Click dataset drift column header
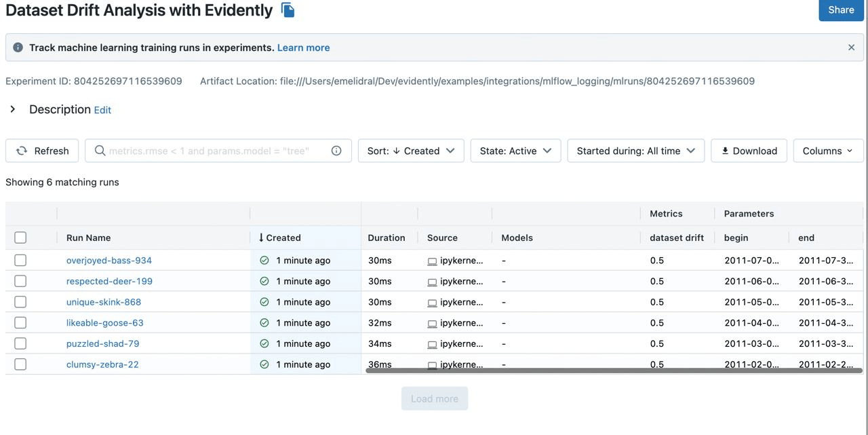Viewport: 868px width, 435px height. point(677,238)
